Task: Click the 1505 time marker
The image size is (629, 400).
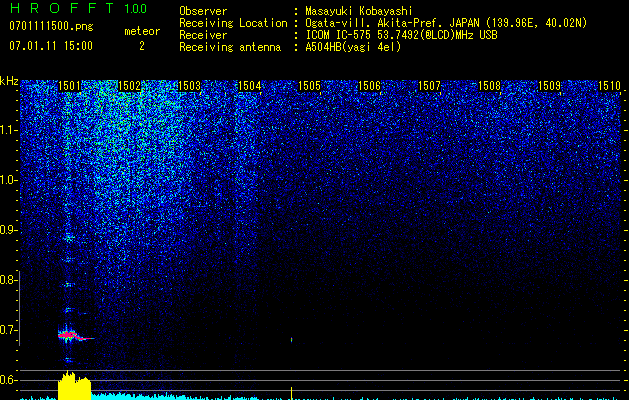Action: tap(310, 86)
